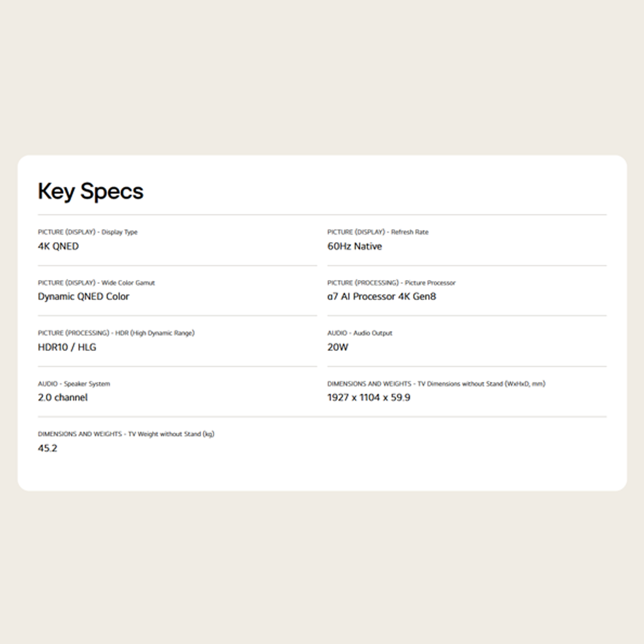Select the 2.0 channel value
Image resolution: width=644 pixels, height=644 pixels.
coord(62,397)
